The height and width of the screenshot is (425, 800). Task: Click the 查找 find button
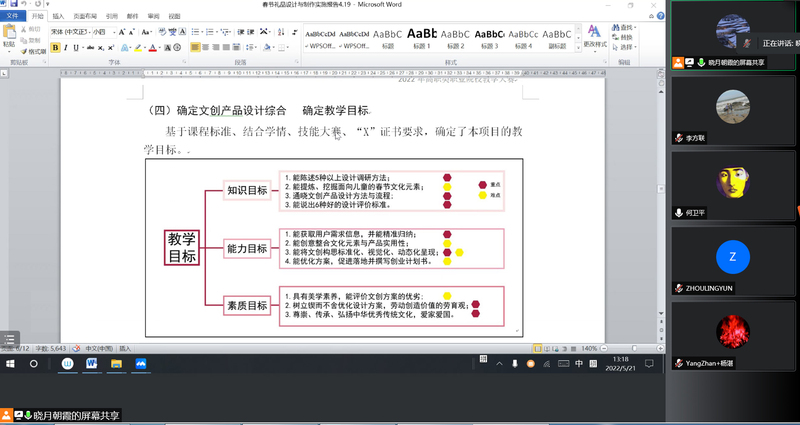pos(626,27)
